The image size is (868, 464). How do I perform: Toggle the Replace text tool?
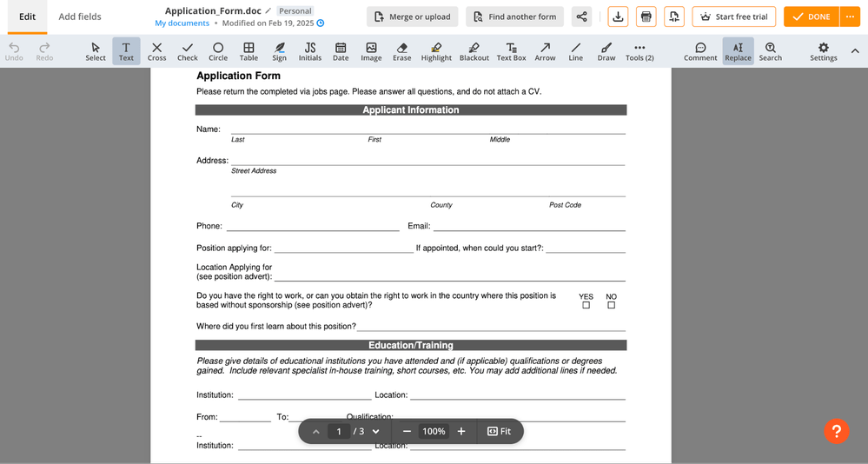coord(738,51)
